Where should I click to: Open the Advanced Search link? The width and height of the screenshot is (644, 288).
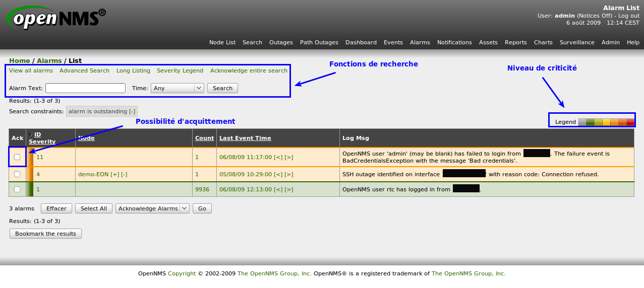tap(84, 70)
